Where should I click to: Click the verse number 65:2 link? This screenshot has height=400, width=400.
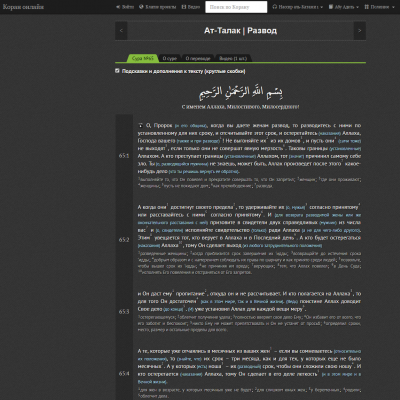pyautogui.click(x=124, y=240)
